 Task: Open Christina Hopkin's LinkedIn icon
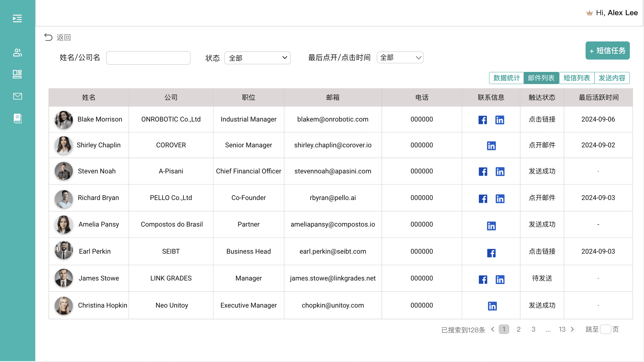[x=492, y=306]
